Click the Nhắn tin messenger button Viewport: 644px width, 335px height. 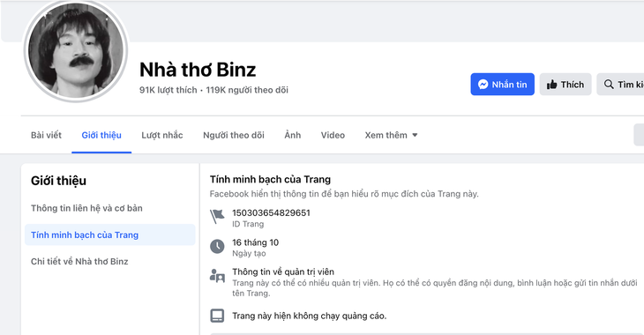click(x=502, y=84)
